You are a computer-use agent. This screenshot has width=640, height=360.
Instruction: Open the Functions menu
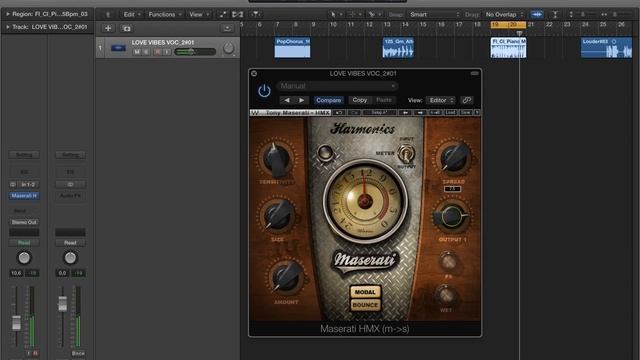(164, 14)
